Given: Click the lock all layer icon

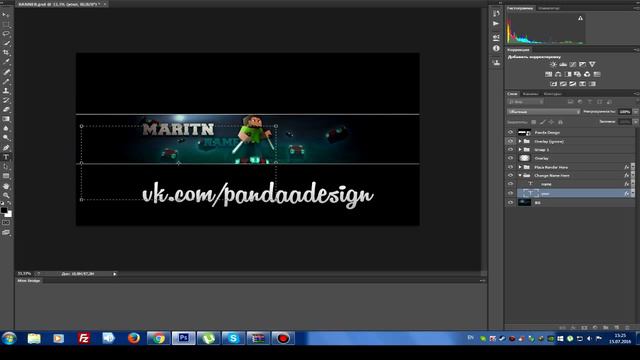Looking at the screenshot, I should (560, 122).
